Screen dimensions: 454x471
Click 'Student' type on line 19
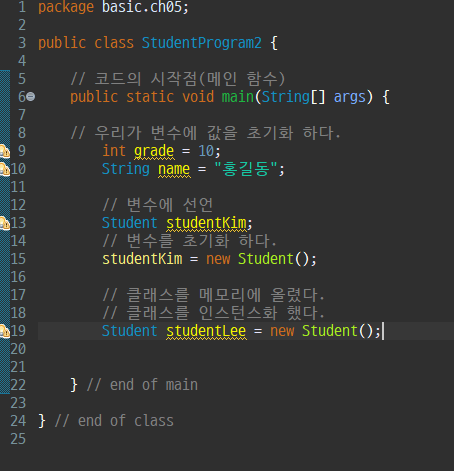tap(130, 331)
